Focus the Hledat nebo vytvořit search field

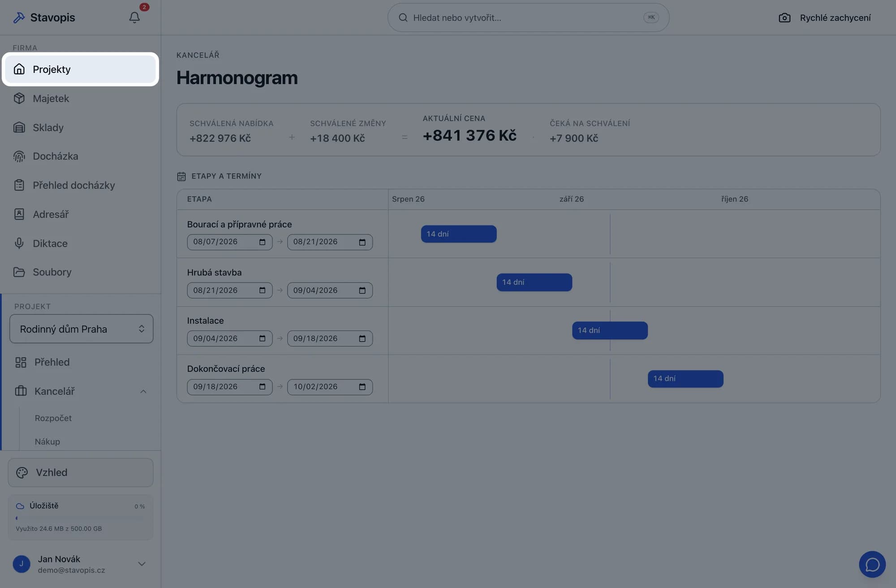click(528, 17)
